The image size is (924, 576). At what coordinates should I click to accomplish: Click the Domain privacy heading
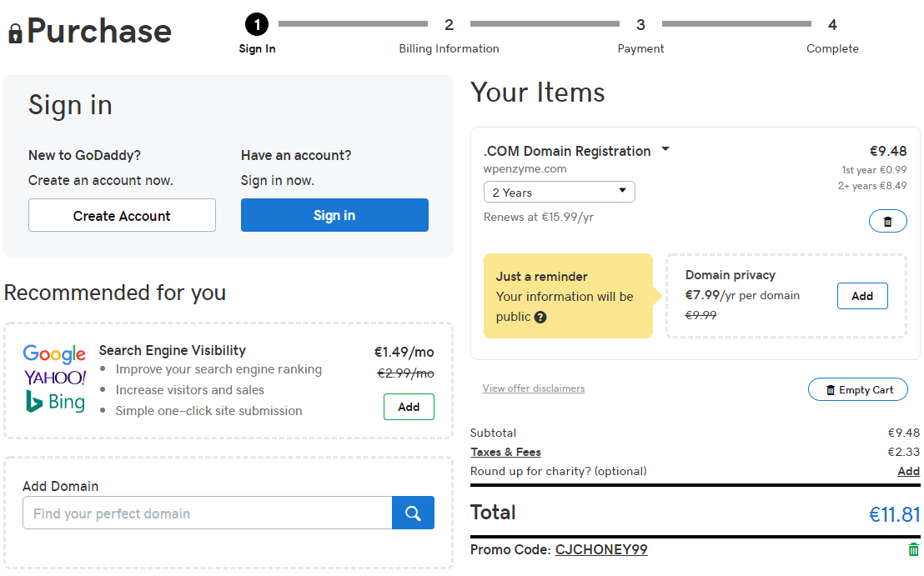coord(731,275)
